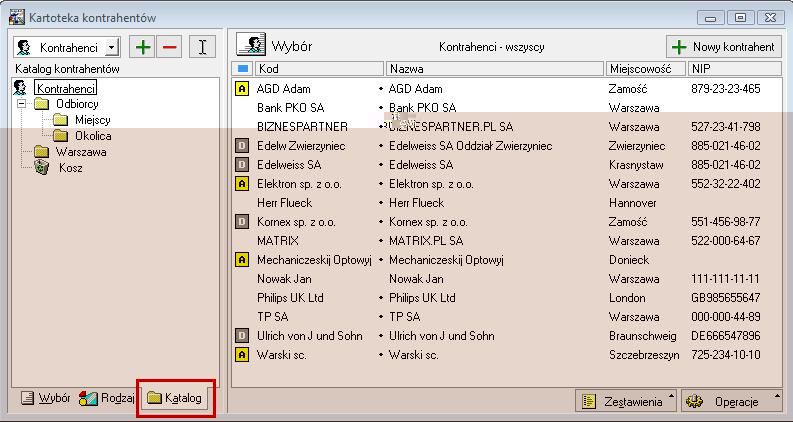
Task: Select the Okolica tree item label
Action: (93, 136)
